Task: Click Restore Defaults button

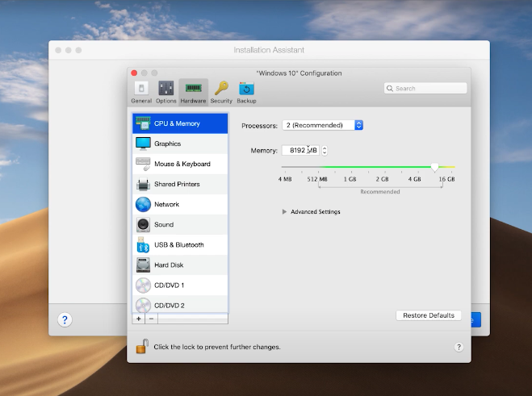Action: tap(429, 315)
